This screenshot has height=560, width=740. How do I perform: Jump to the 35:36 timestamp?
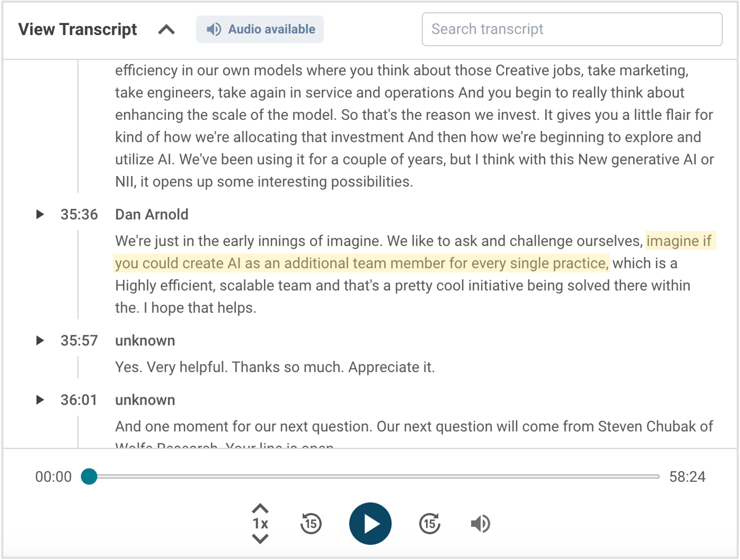pos(79,214)
